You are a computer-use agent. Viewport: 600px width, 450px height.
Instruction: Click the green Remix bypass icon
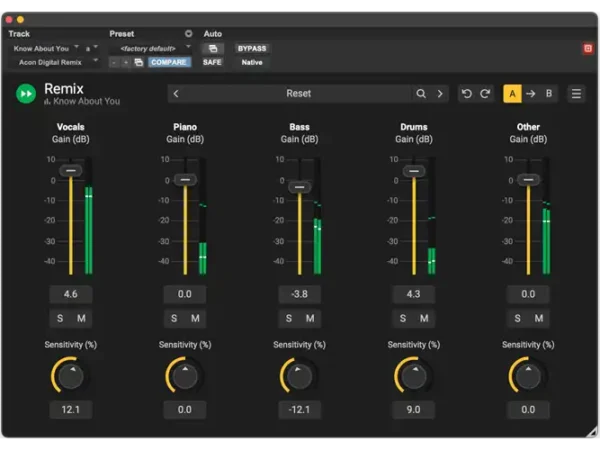tap(26, 94)
